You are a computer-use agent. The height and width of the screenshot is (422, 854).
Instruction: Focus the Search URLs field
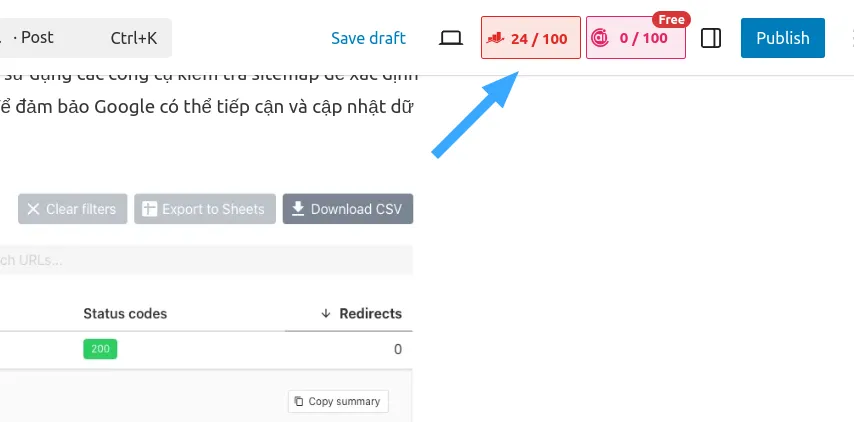pos(206,260)
